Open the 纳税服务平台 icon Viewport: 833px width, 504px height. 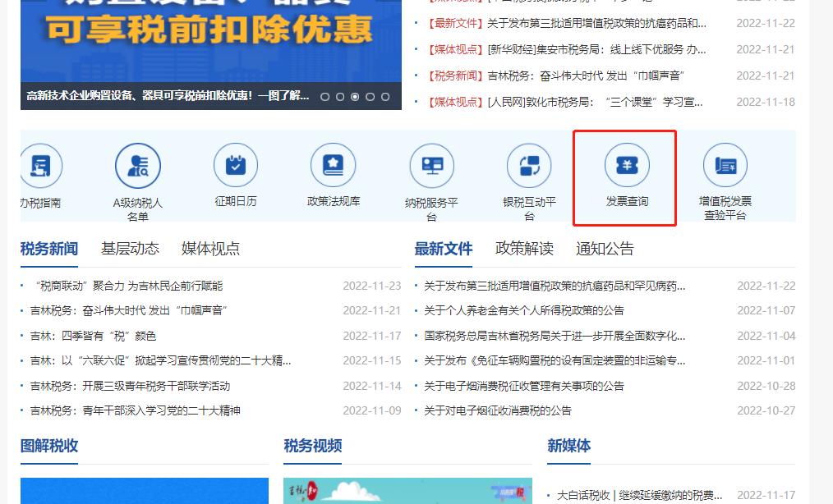click(x=431, y=167)
